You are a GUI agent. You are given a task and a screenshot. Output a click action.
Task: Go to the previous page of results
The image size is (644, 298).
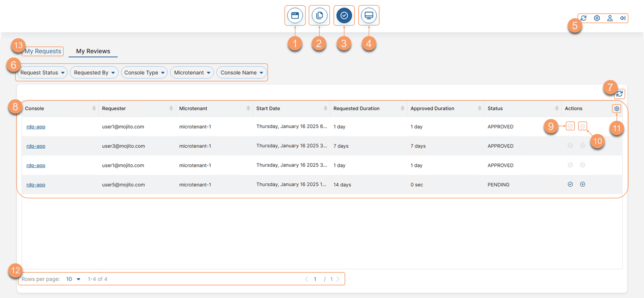tap(306, 279)
